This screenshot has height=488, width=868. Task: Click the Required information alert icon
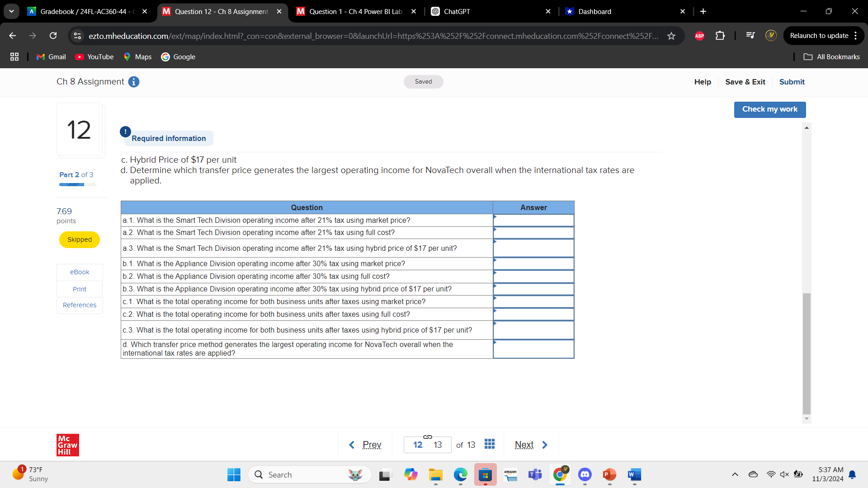click(125, 131)
